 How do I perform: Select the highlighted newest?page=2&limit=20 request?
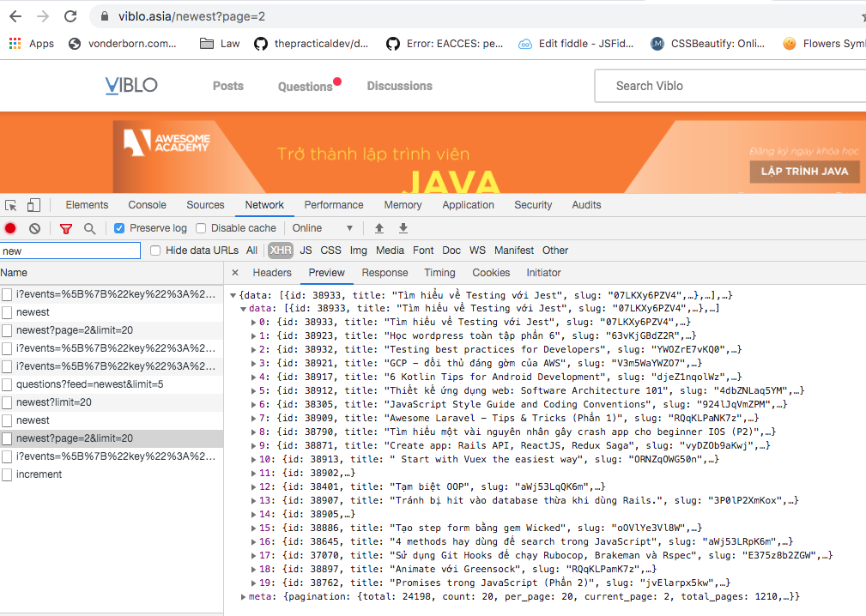tap(112, 438)
